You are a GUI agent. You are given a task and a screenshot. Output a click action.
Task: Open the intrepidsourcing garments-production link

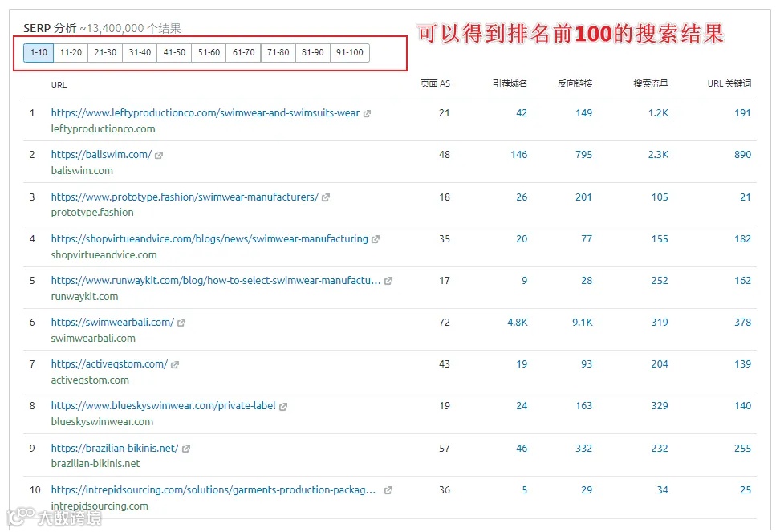pyautogui.click(x=213, y=490)
